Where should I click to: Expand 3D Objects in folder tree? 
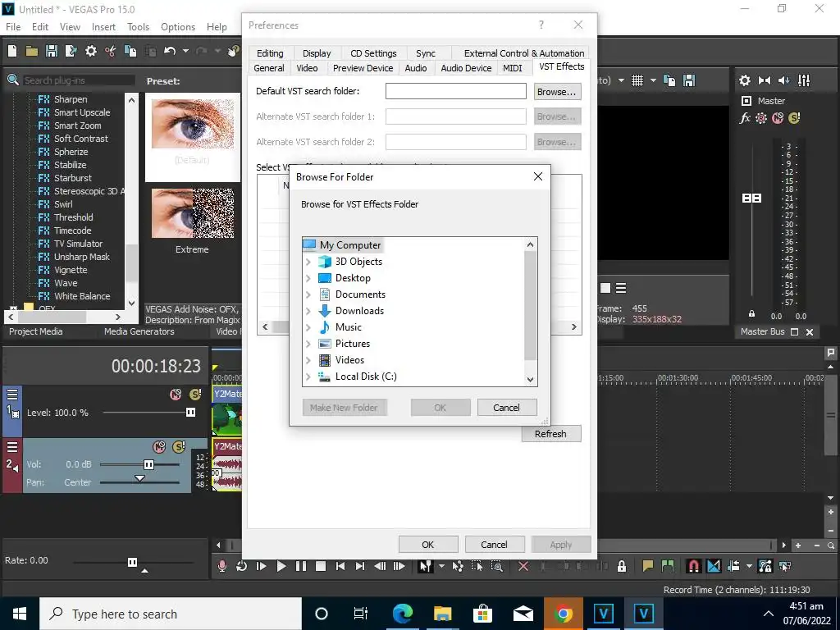[x=308, y=262]
